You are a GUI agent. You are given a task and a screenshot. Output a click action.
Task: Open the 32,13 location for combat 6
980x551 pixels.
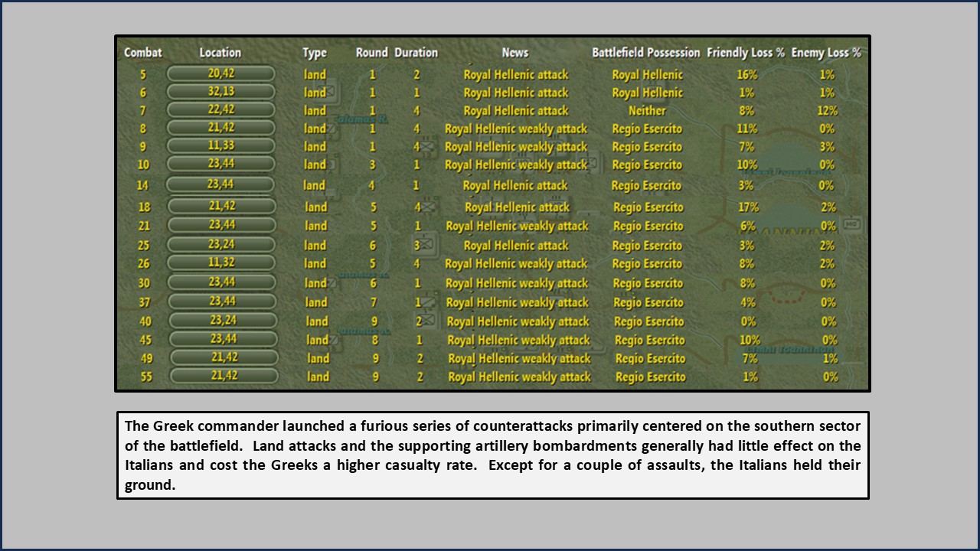[x=223, y=93]
